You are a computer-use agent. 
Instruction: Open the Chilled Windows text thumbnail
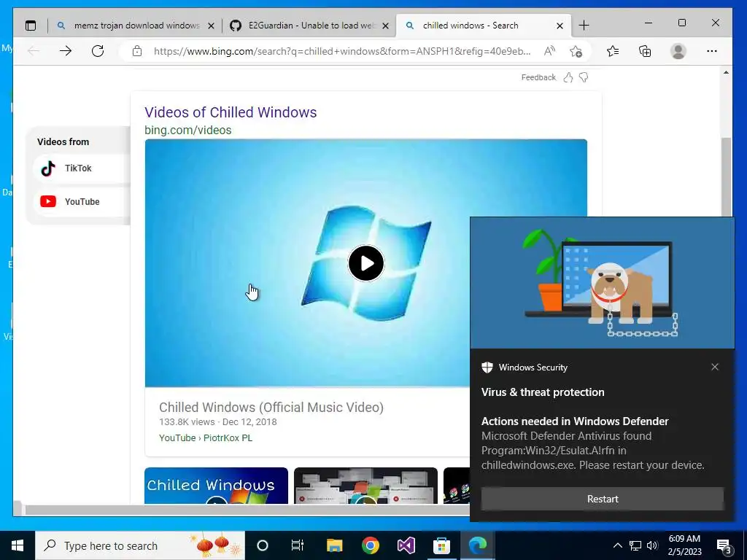point(216,485)
